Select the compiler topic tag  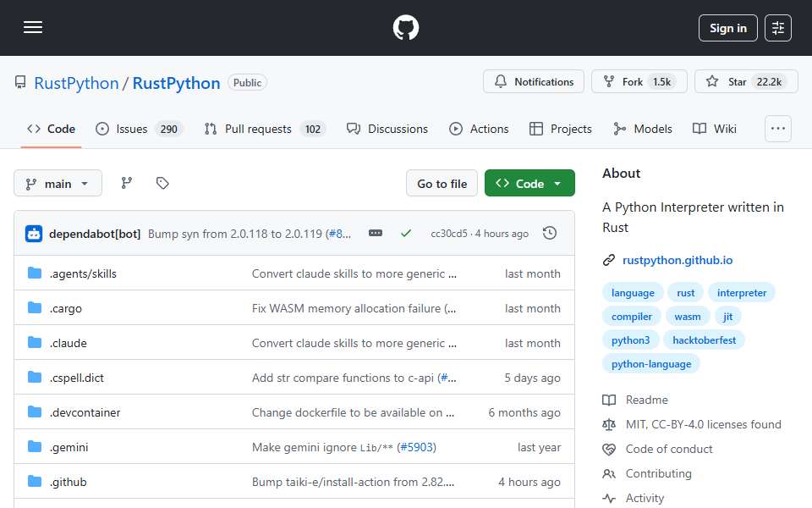coord(631,317)
